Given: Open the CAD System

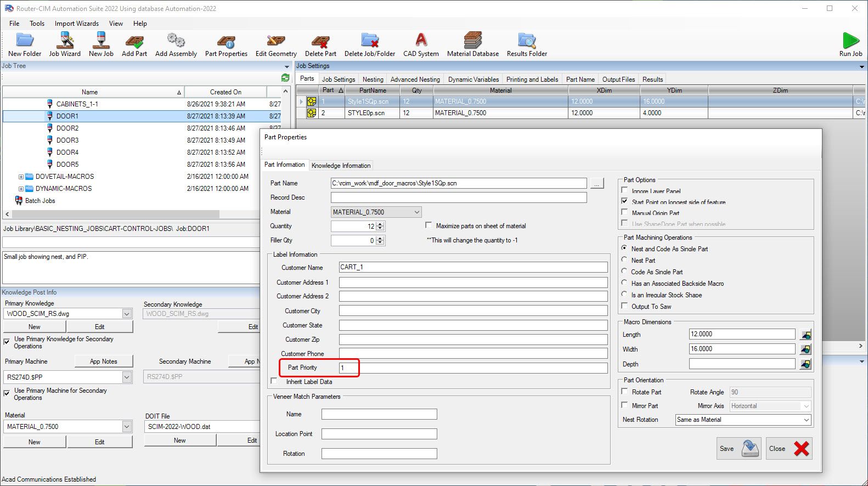Looking at the screenshot, I should (421, 44).
